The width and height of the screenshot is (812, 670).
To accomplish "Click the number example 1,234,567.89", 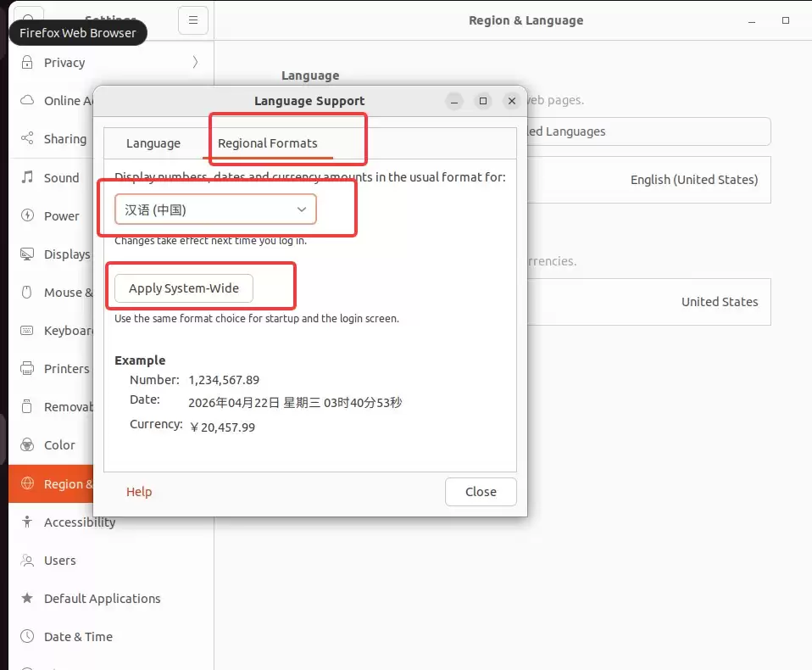I will pos(224,380).
